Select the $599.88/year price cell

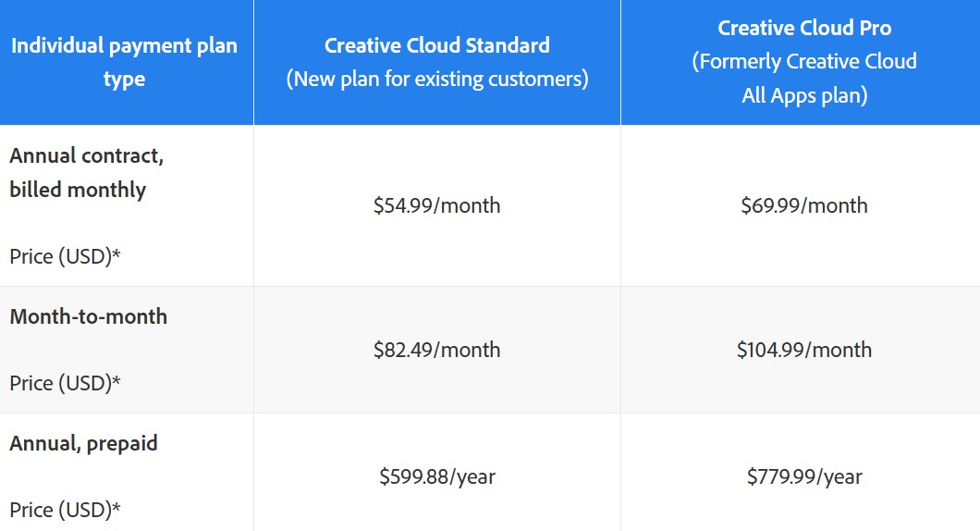pos(437,477)
